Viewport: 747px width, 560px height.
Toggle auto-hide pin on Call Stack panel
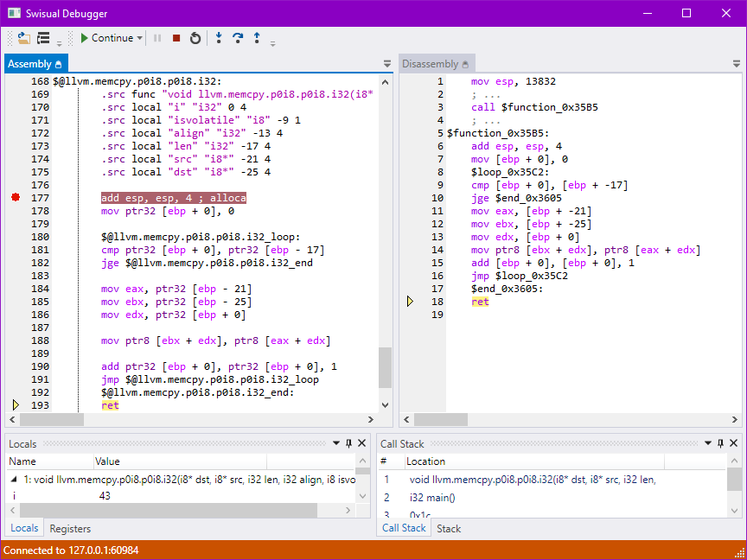(721, 443)
